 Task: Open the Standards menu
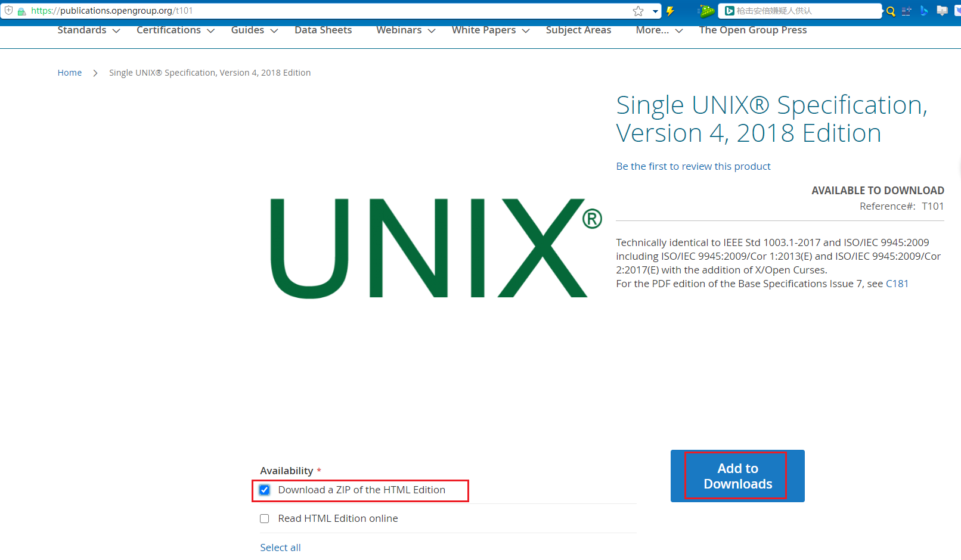pos(82,30)
